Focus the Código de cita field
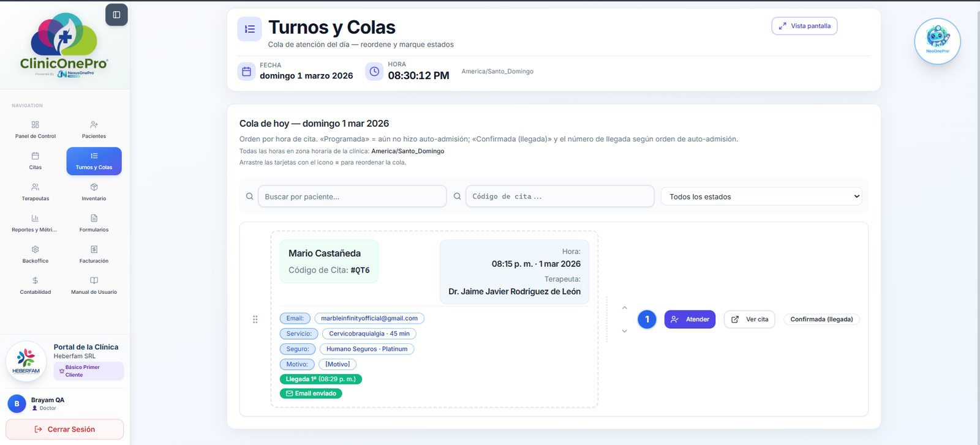Screen dimensions: 980x445 560,196
